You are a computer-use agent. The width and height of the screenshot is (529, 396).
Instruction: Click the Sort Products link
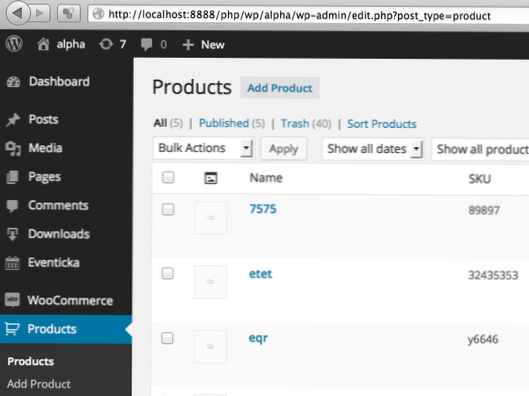click(x=382, y=124)
